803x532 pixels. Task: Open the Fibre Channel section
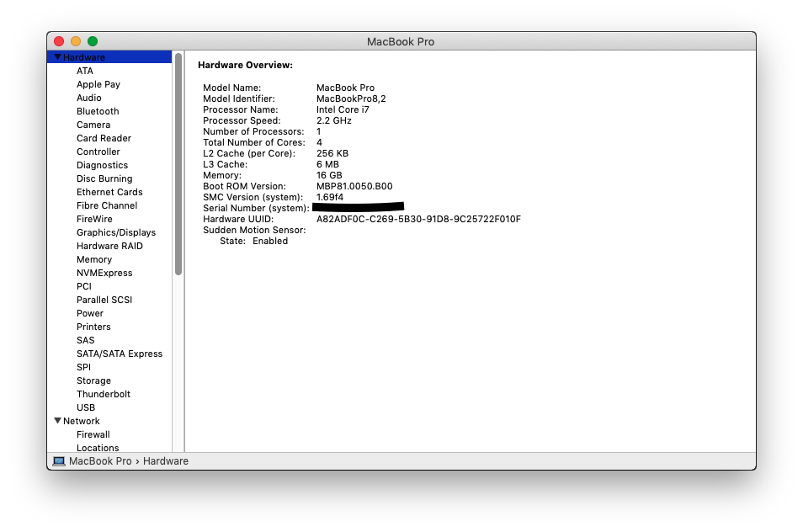(107, 205)
